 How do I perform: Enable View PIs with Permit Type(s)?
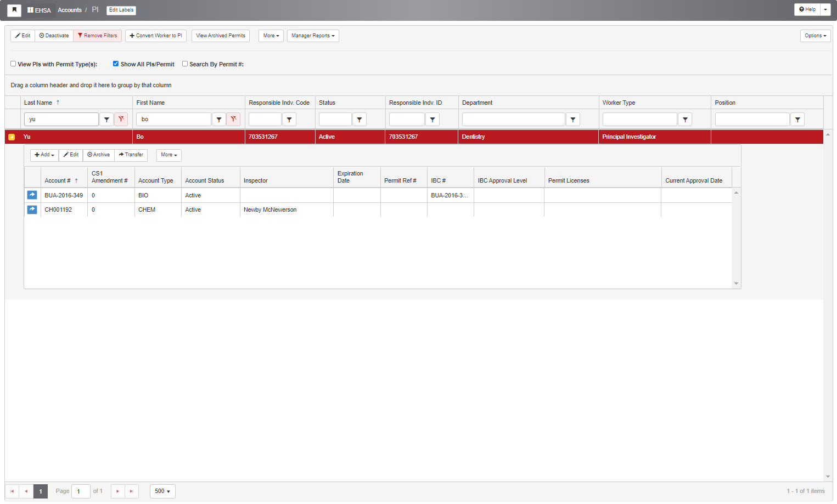tap(13, 64)
